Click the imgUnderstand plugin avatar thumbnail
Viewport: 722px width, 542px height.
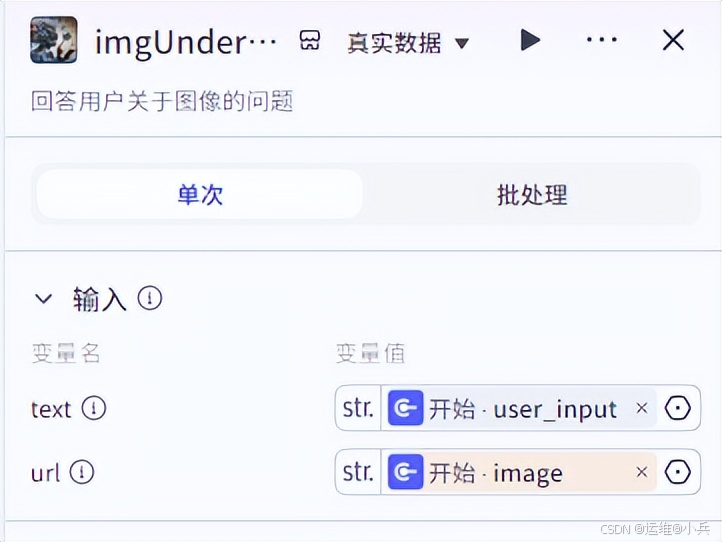[x=54, y=40]
